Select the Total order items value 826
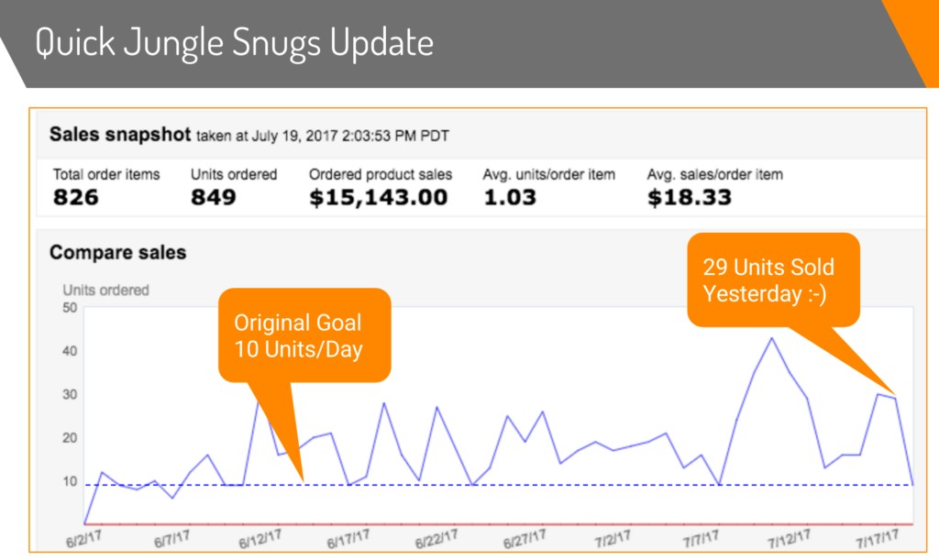 pyautogui.click(x=76, y=197)
